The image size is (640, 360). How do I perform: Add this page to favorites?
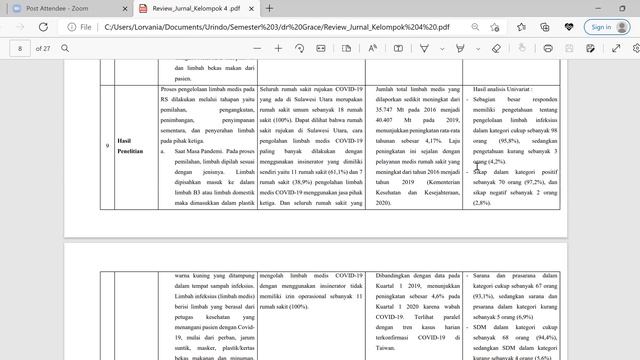[x=495, y=27]
